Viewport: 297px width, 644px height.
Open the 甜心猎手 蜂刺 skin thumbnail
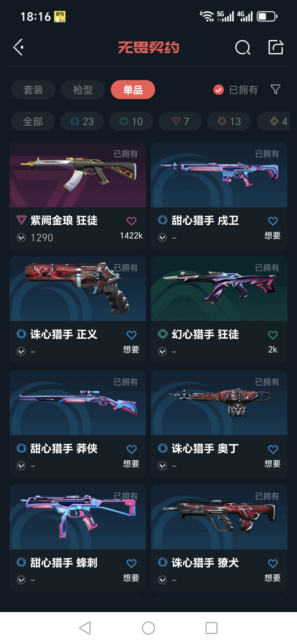78,517
